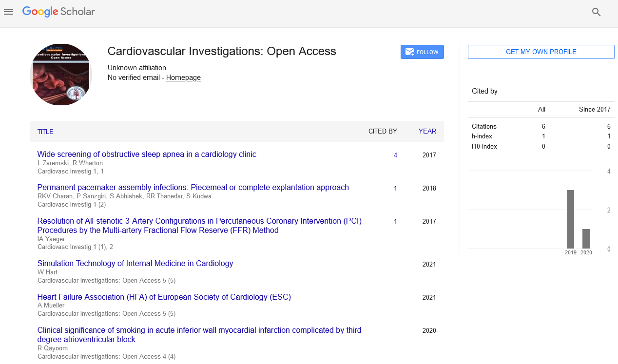Open the smoking in myocardial infarction article

(x=199, y=335)
